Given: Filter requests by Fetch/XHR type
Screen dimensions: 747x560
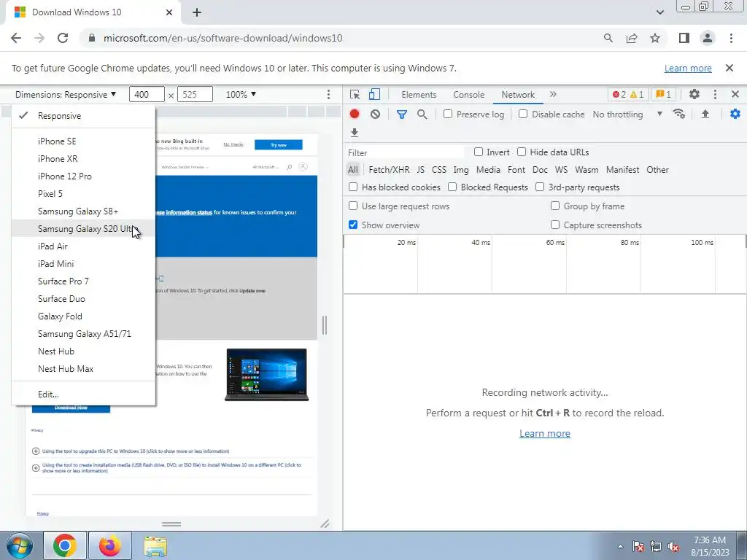Looking at the screenshot, I should pyautogui.click(x=389, y=169).
